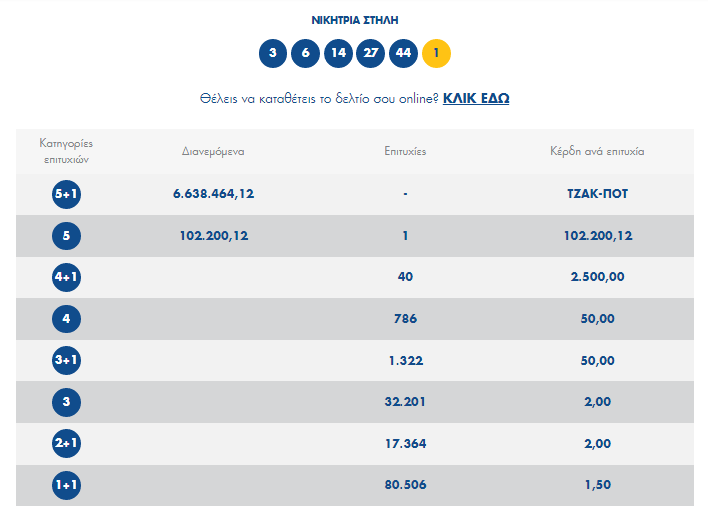Click winning number ball 44
Viewport: 708px width, 509px height.
point(403,53)
